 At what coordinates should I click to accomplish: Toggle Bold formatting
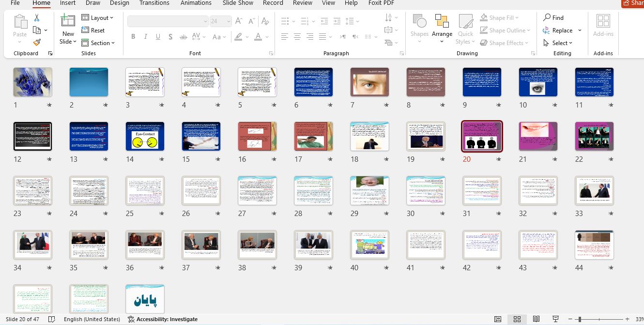pyautogui.click(x=133, y=37)
